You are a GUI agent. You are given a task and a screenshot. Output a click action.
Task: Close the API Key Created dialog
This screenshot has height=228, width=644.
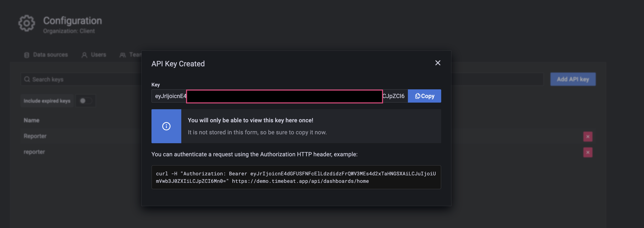click(437, 63)
